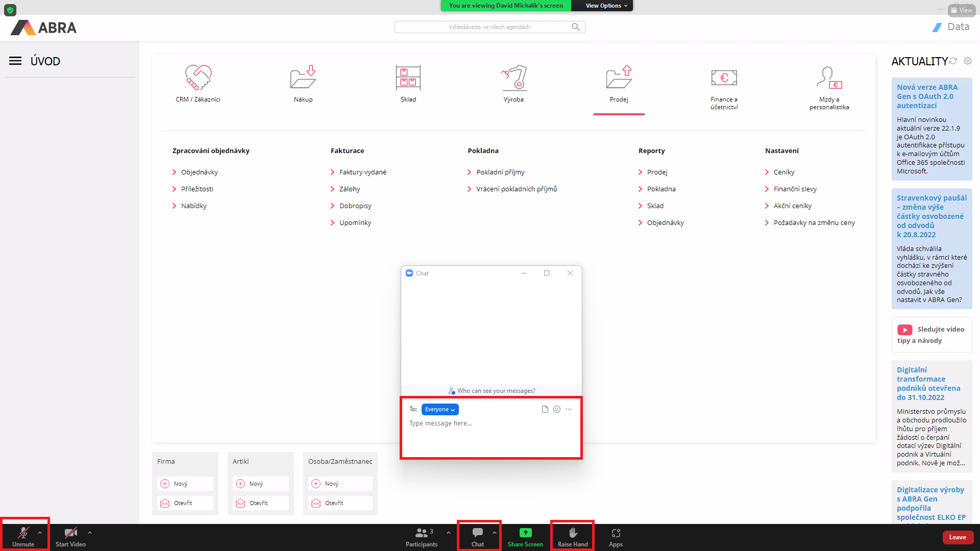Open the Faktury vydané link

pos(362,172)
